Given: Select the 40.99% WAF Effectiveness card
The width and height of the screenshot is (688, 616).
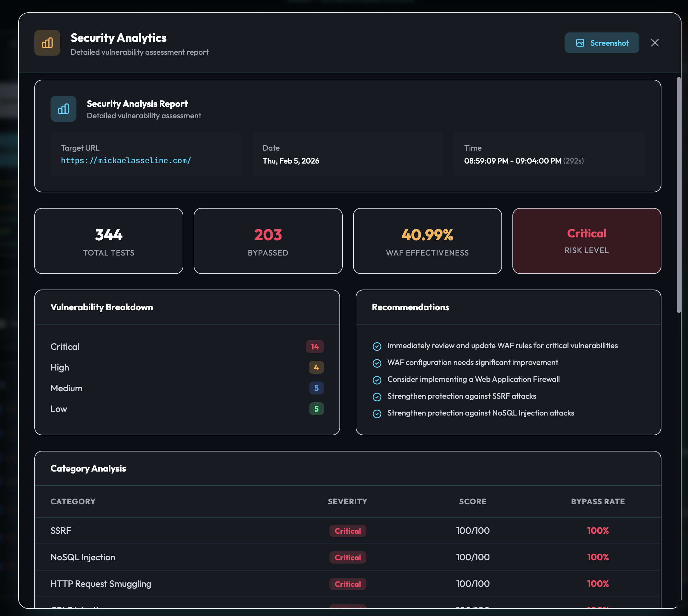Looking at the screenshot, I should click(x=427, y=241).
